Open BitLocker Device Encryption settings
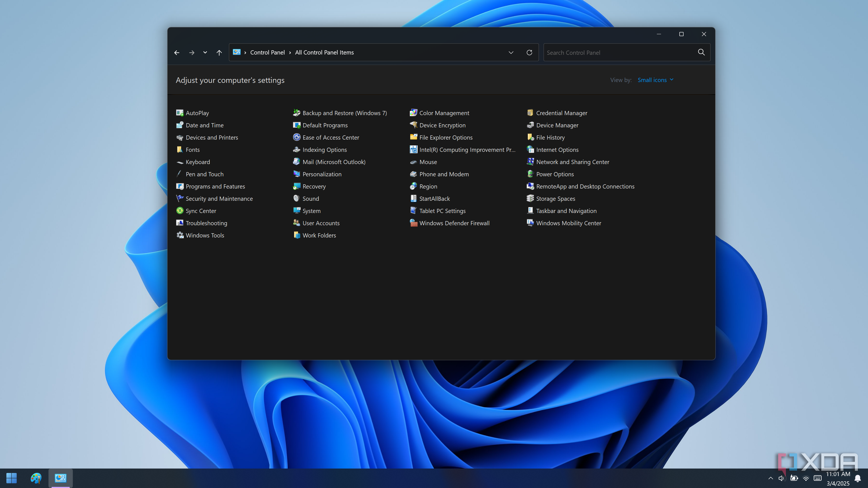Viewport: 868px width, 488px height. 442,125
